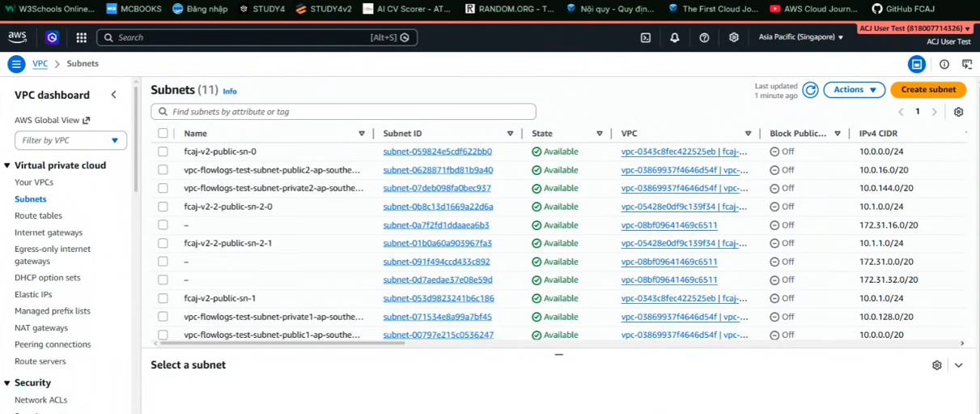This screenshot has width=980, height=414.
Task: Open the GitHub FCAJ bookmark
Action: (x=902, y=9)
